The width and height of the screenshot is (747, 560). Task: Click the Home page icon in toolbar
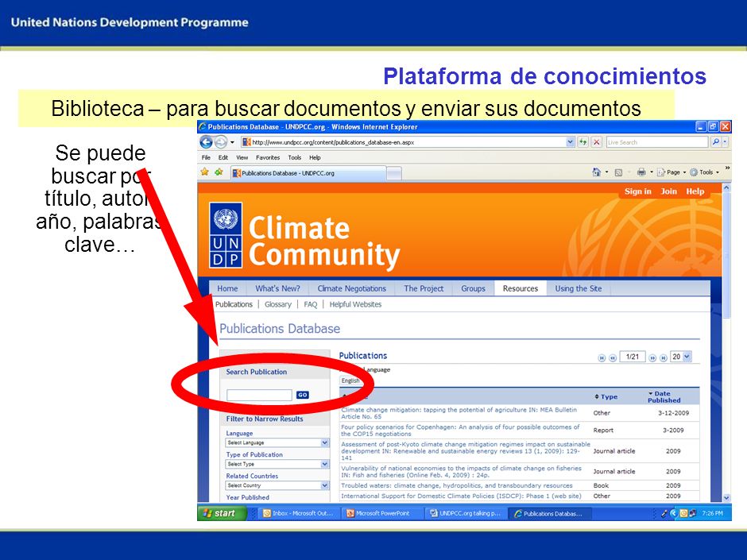pos(597,172)
